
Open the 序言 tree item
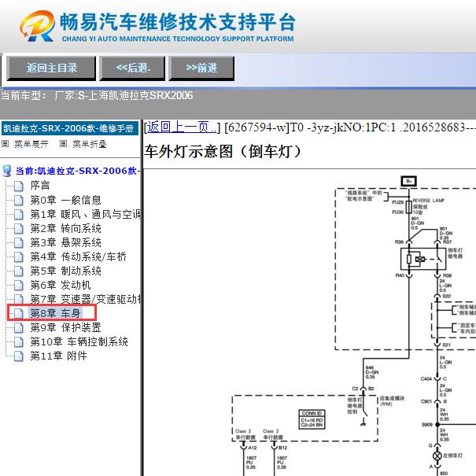click(40, 186)
